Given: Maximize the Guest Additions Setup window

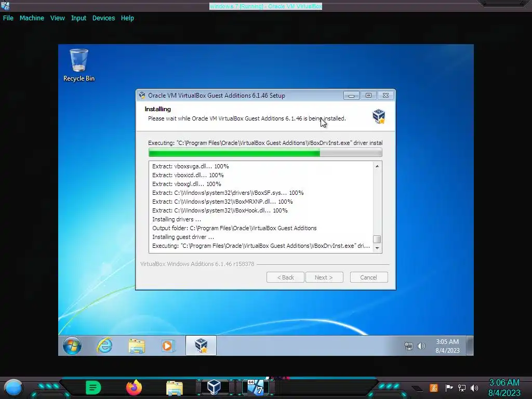Looking at the screenshot, I should click(368, 96).
